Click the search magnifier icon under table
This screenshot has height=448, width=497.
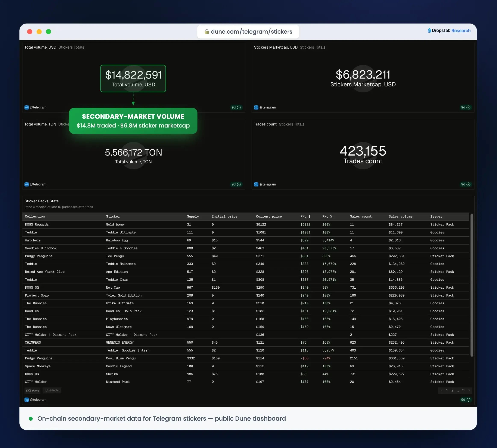45,390
